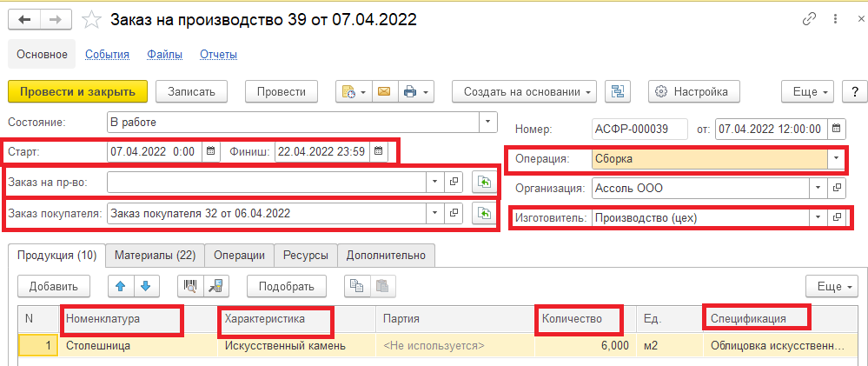Fill from Заказ покупателя green icon
This screenshot has height=366, width=868.
pos(483,213)
